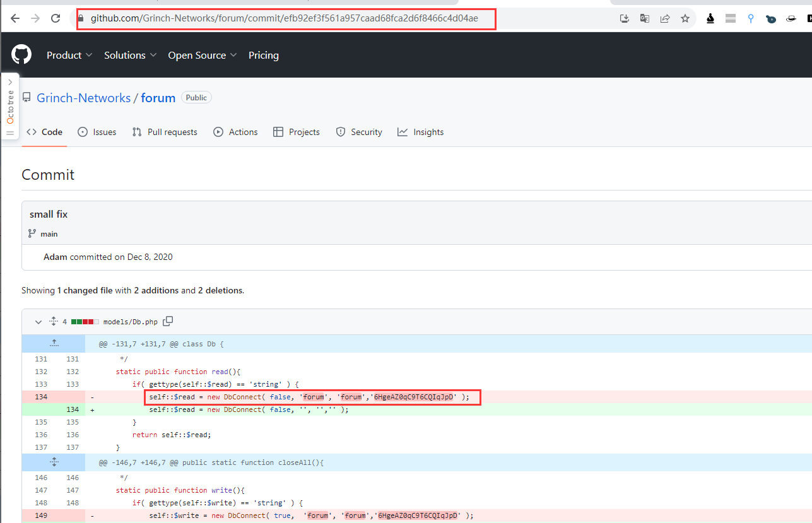Open the blue pin extension icon
812x523 pixels.
tap(751, 18)
